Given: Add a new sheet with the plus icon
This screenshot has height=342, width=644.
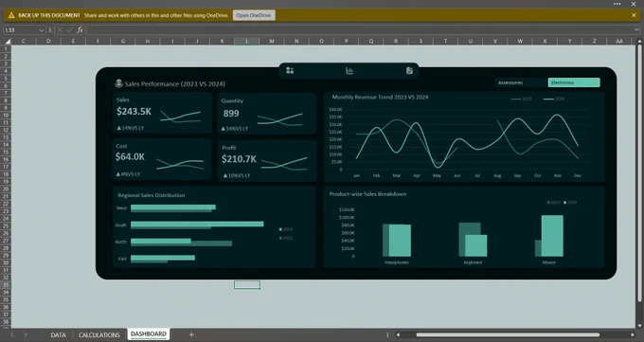Looking at the screenshot, I should tap(191, 334).
